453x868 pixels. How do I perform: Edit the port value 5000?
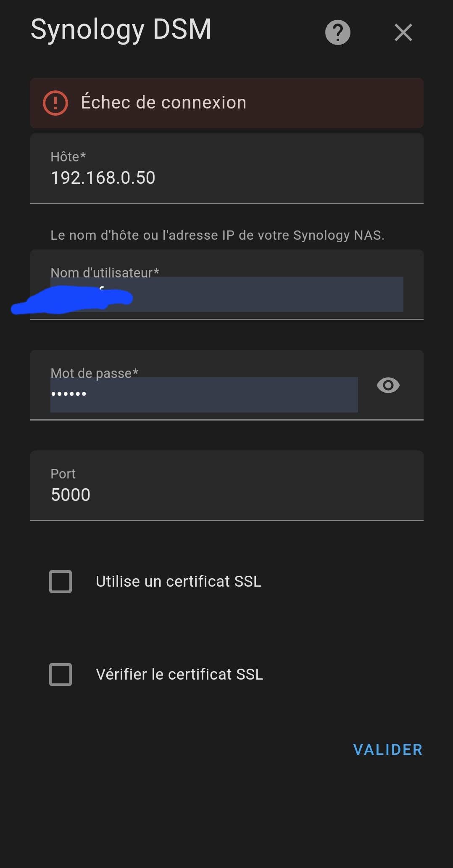tap(71, 495)
